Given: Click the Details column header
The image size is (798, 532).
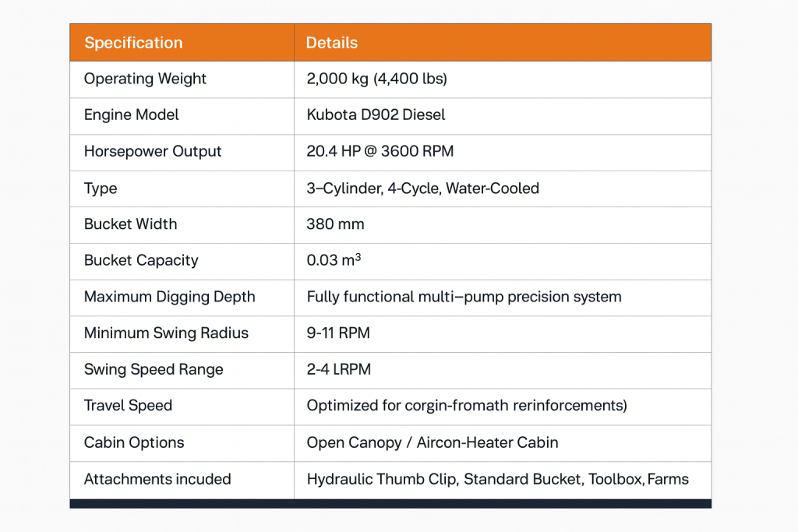Looking at the screenshot, I should click(x=332, y=43).
